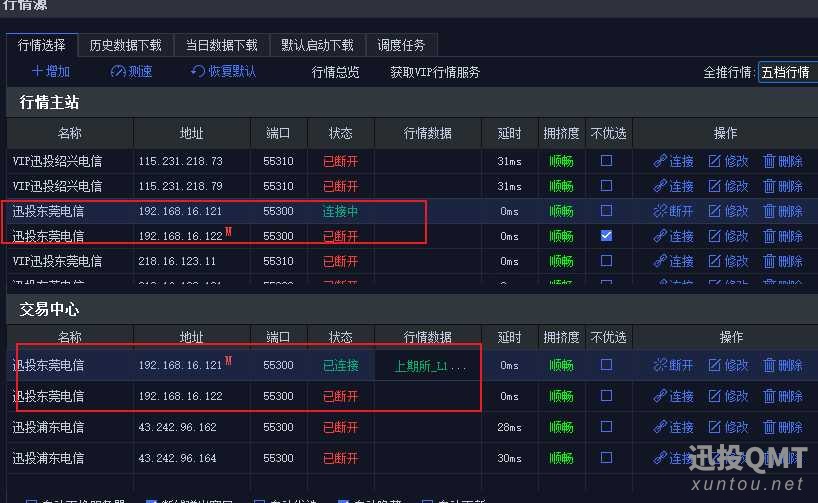
Task: Modify the 218.16.123.11 server entry
Action: coord(728,261)
